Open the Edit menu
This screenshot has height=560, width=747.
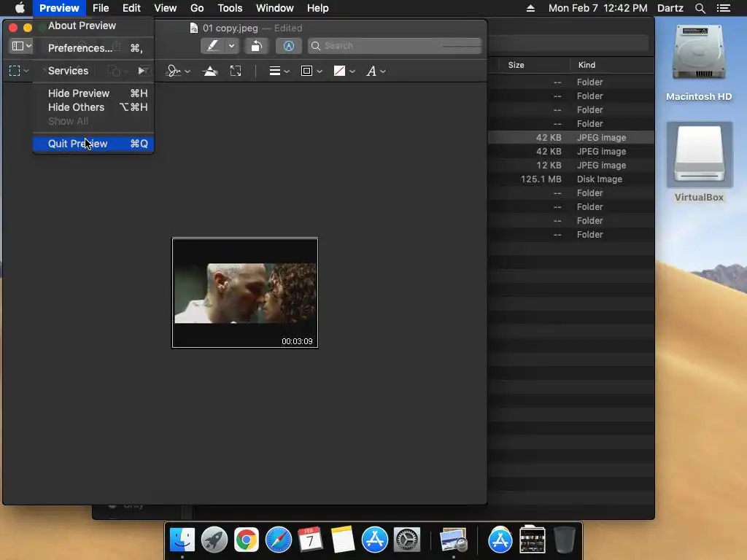point(131,8)
